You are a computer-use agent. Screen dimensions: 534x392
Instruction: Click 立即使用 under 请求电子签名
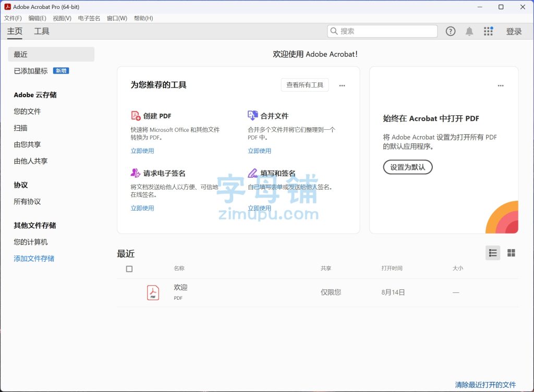142,208
